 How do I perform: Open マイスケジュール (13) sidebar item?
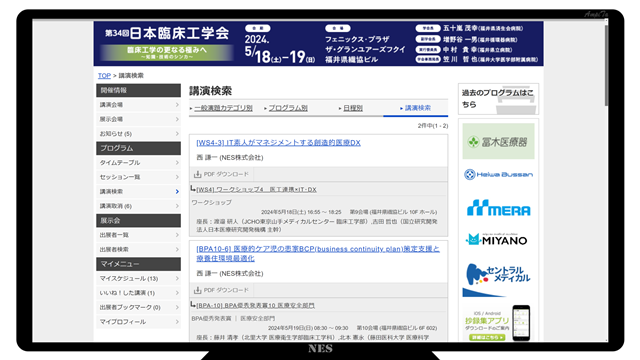[x=138, y=278]
